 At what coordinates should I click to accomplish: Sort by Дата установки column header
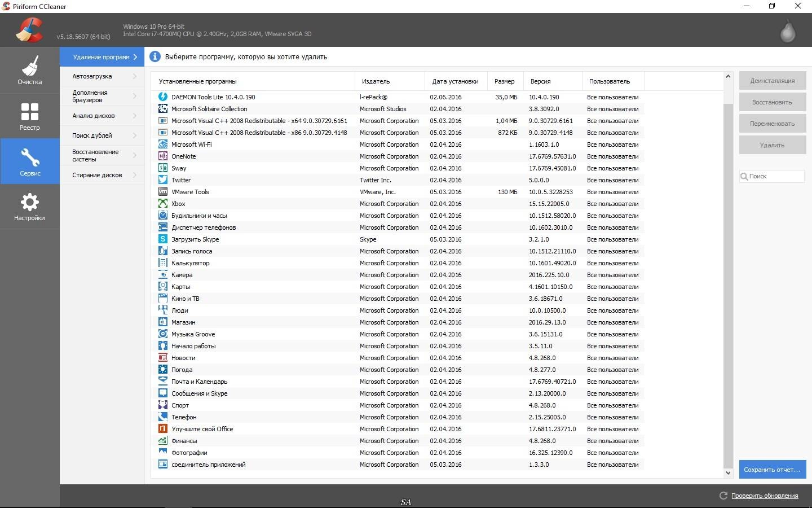pyautogui.click(x=456, y=81)
